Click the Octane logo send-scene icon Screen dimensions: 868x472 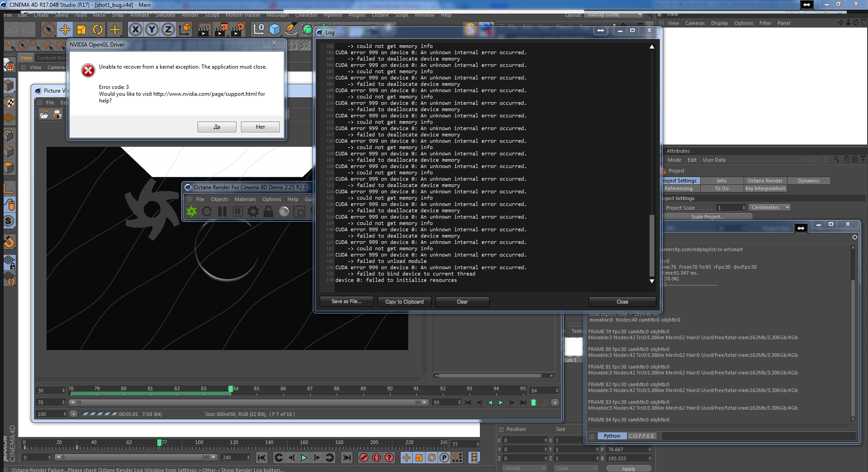(x=192, y=211)
